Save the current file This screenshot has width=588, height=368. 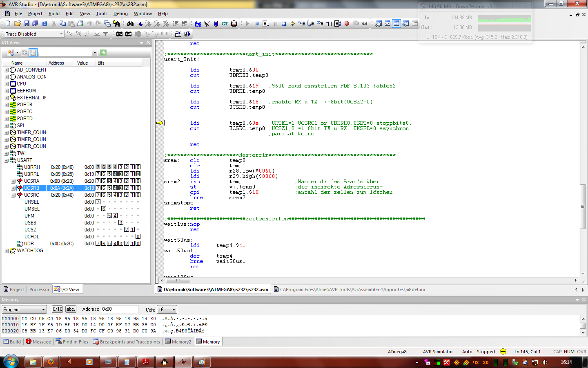(x=26, y=24)
